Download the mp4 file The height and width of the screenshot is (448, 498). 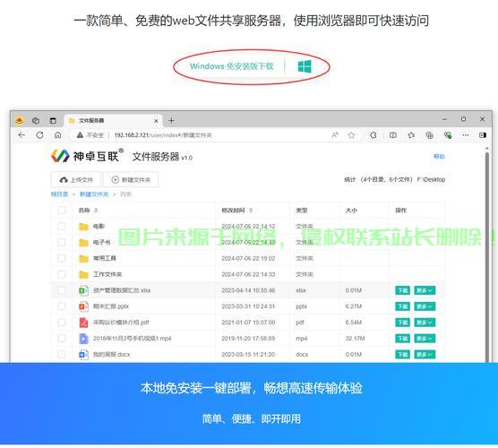tap(402, 339)
